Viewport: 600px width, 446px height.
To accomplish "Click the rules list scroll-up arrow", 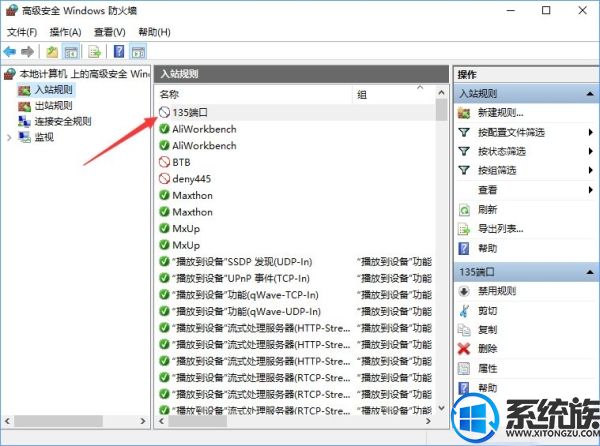I will point(441,93).
